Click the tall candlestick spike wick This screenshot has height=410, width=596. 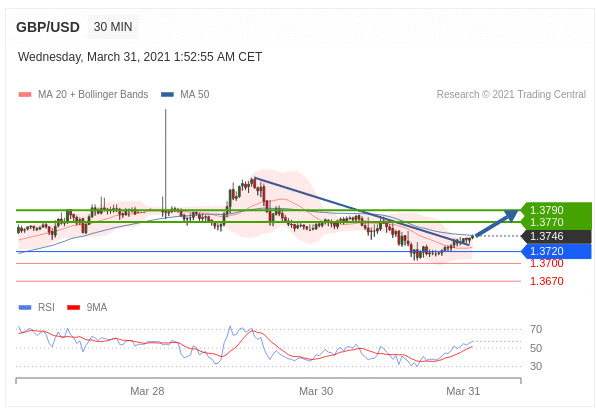165,160
